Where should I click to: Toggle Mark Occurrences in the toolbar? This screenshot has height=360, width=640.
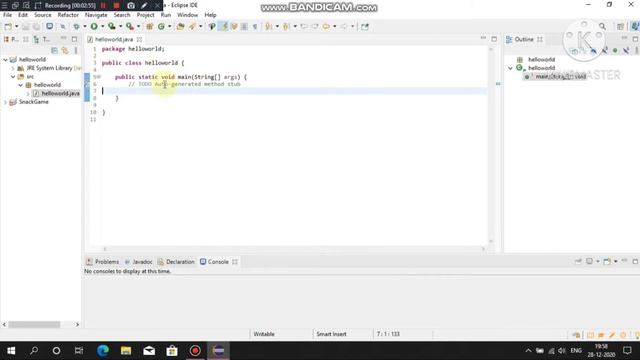tap(223, 27)
